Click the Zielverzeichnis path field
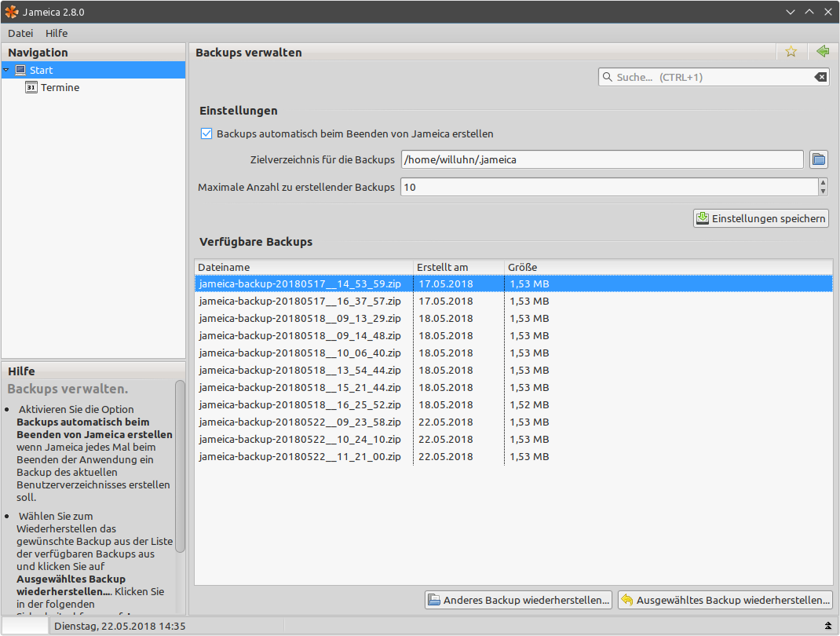The image size is (840, 636). tap(602, 159)
